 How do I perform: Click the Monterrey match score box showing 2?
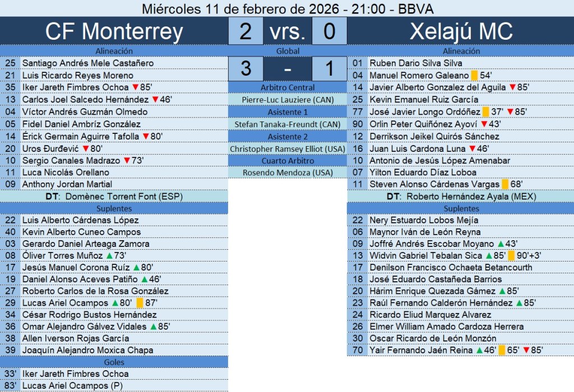click(x=245, y=32)
